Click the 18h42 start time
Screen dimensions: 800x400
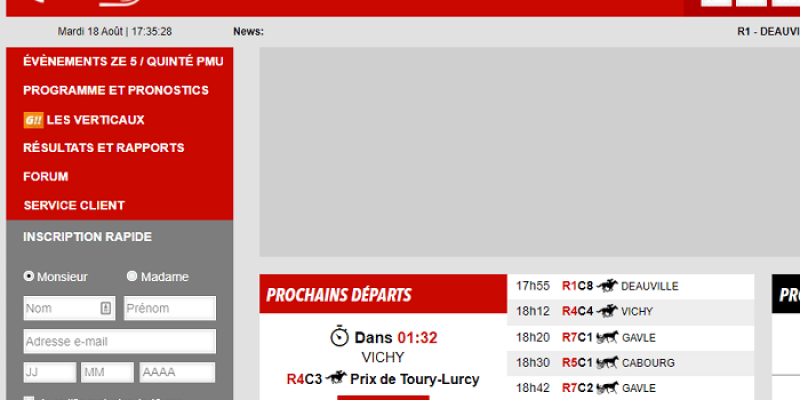[x=533, y=388]
